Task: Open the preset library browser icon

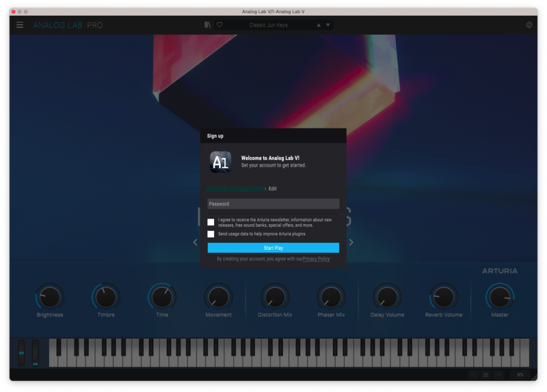Action: (208, 25)
